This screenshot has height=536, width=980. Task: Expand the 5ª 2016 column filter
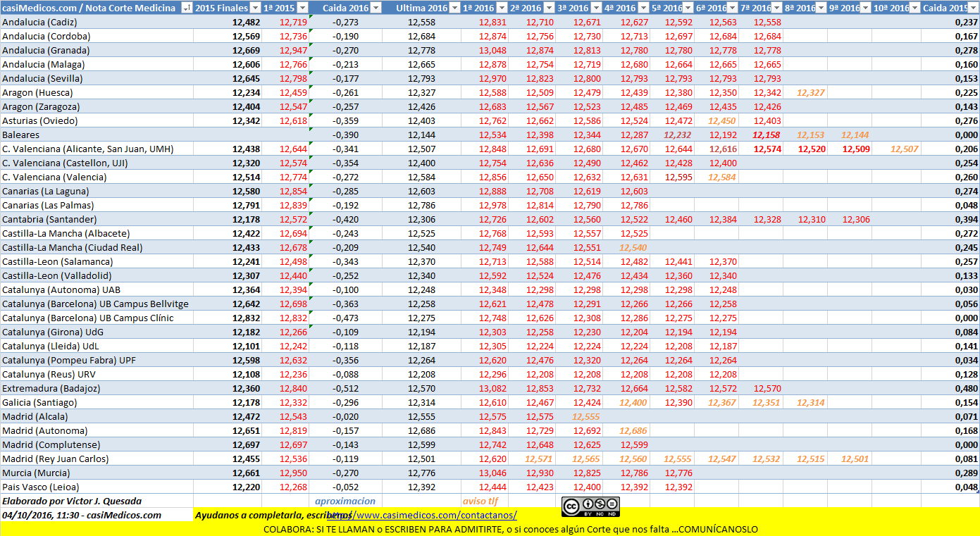tap(687, 8)
